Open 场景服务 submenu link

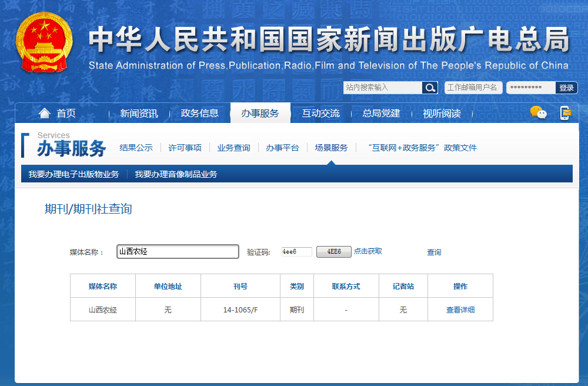point(331,148)
